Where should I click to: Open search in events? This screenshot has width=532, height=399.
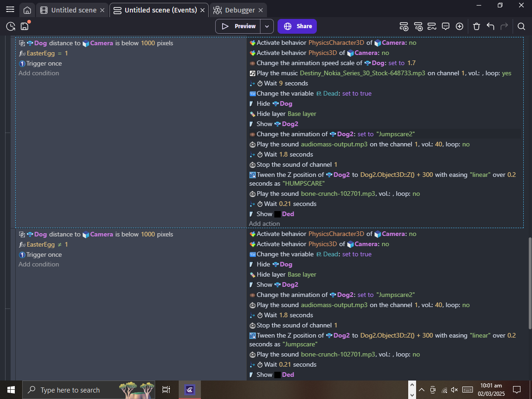pyautogui.click(x=521, y=26)
